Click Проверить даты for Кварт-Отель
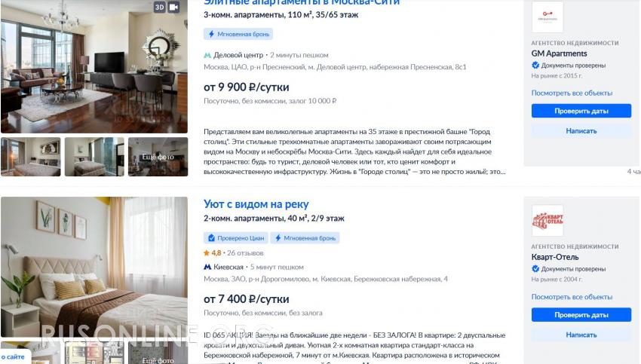Image resolution: width=641 pixels, height=364 pixels. [x=581, y=314]
